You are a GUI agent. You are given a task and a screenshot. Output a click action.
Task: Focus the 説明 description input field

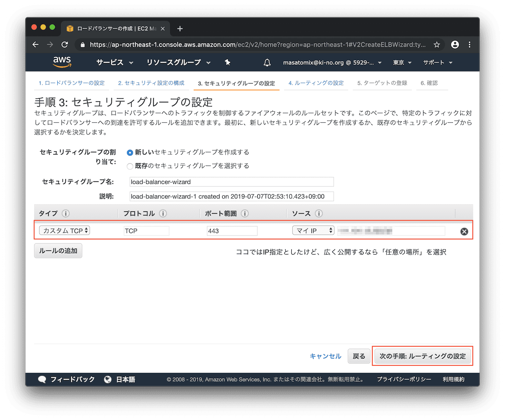pyautogui.click(x=231, y=196)
